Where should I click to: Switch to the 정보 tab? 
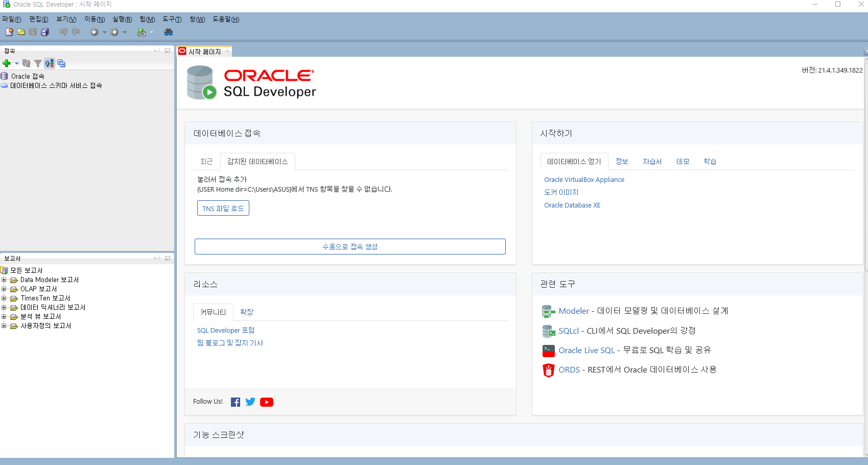(622, 161)
